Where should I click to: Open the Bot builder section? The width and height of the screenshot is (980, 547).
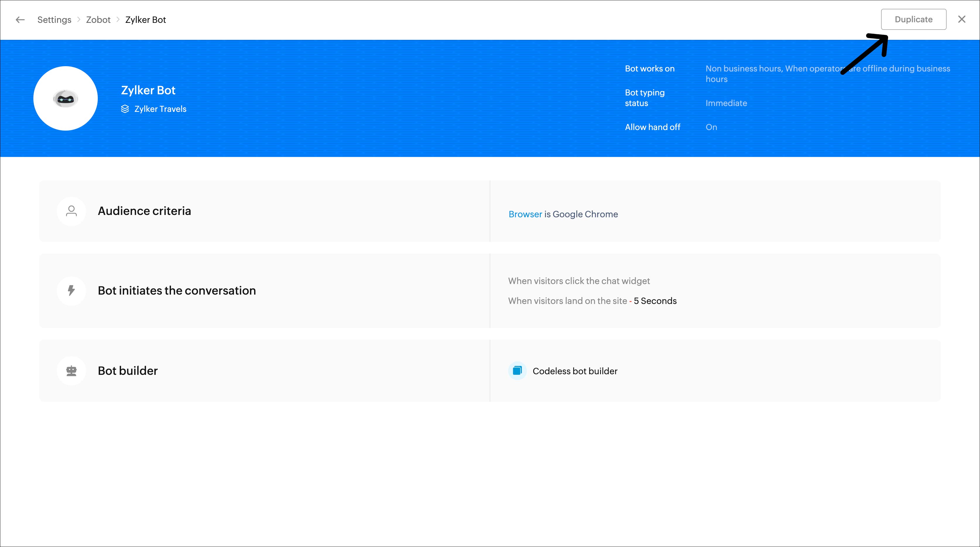pyautogui.click(x=127, y=371)
